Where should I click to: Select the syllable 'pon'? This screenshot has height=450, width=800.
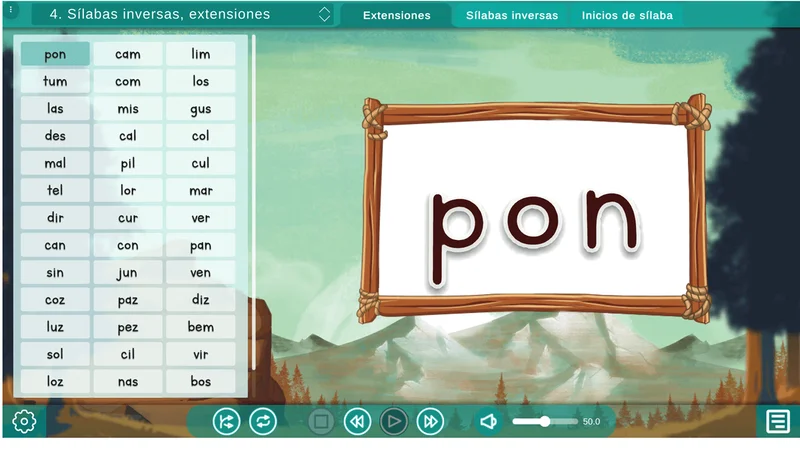55,54
